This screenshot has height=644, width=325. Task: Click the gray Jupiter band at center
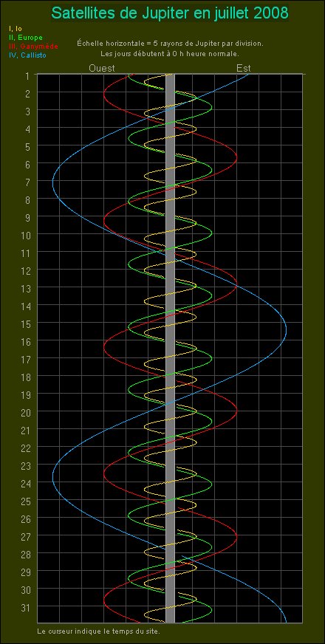(x=170, y=349)
